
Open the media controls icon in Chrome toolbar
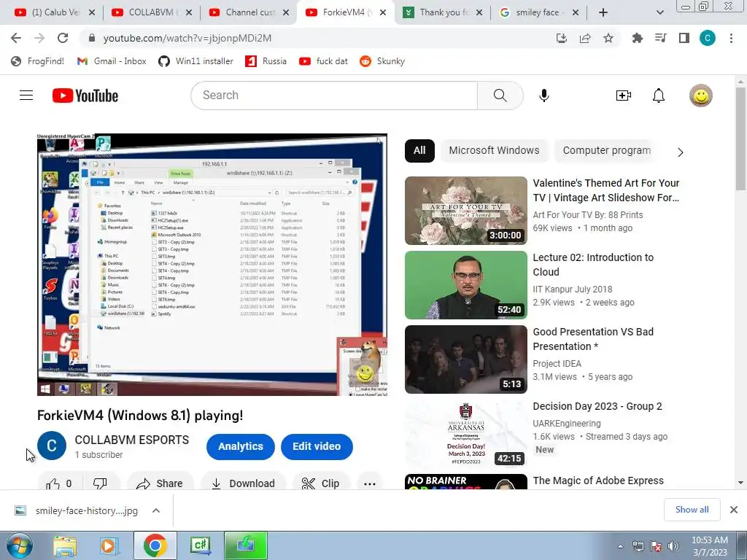point(661,38)
